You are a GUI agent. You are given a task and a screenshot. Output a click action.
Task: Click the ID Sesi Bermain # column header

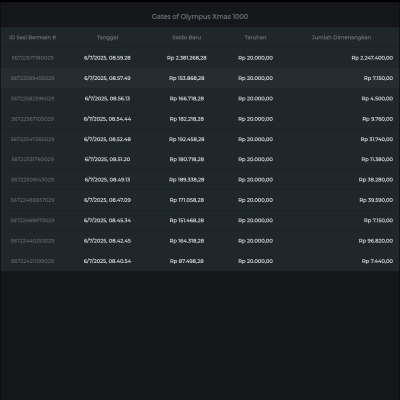click(x=32, y=37)
